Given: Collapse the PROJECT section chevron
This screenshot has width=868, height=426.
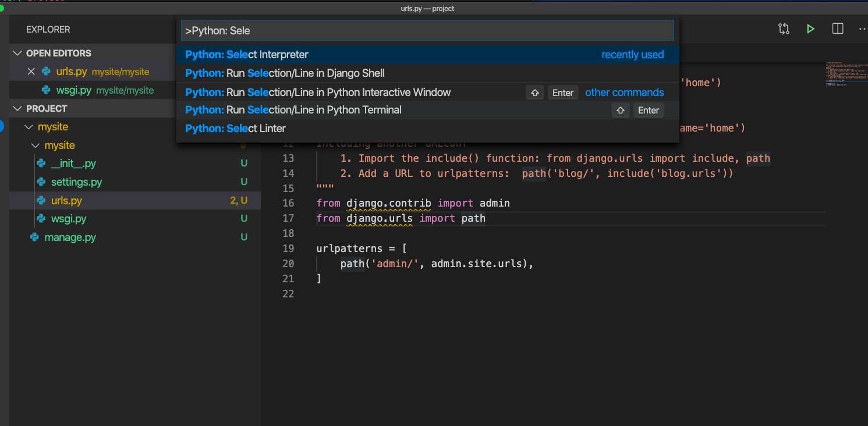Looking at the screenshot, I should tap(17, 108).
